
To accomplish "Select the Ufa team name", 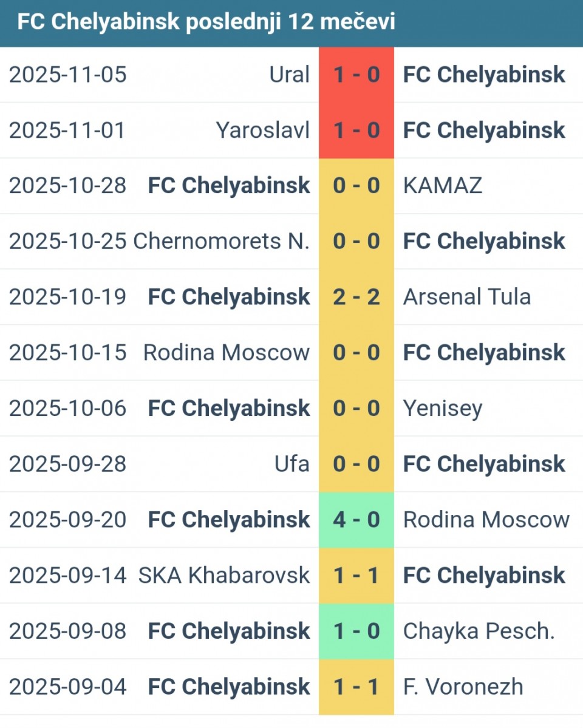I will pos(291,464).
